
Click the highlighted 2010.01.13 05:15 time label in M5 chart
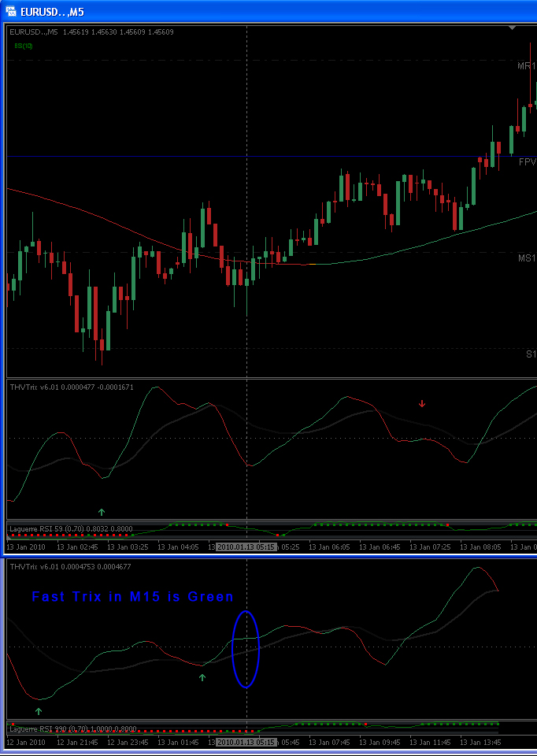tap(246, 547)
